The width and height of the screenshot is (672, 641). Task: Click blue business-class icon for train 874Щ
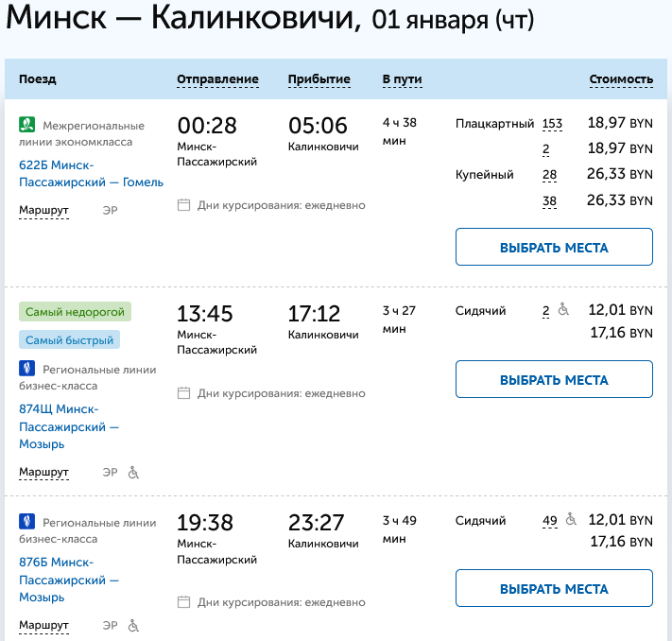(x=27, y=369)
